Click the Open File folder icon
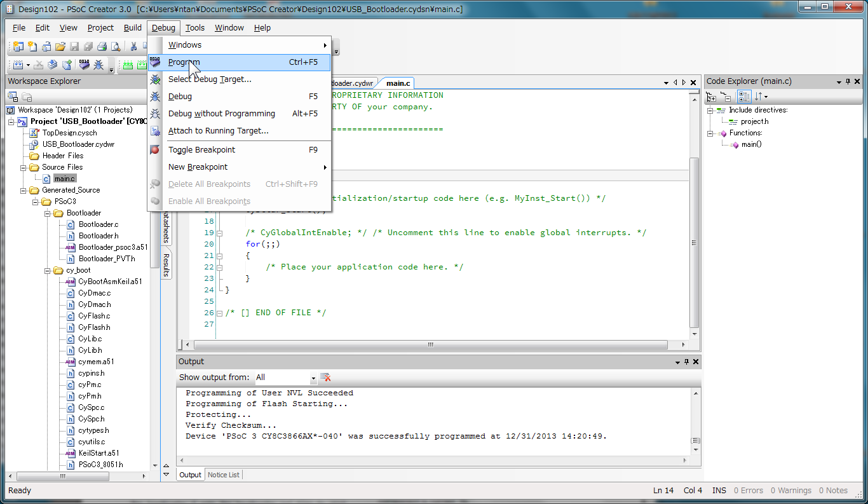Image resolution: width=868 pixels, height=504 pixels. pyautogui.click(x=60, y=46)
